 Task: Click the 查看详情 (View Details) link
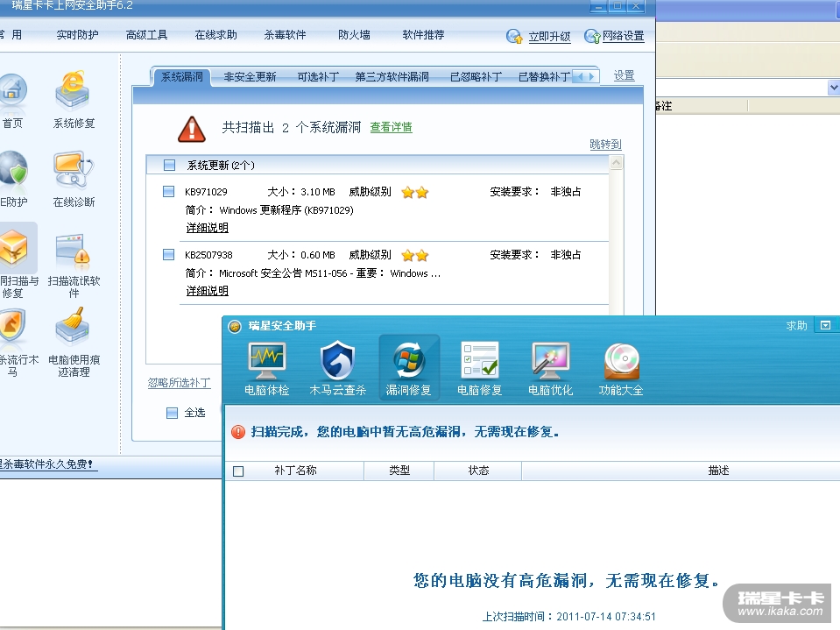tap(391, 128)
